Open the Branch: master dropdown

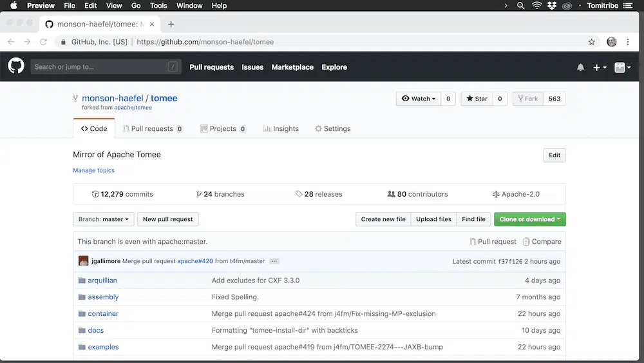click(104, 219)
